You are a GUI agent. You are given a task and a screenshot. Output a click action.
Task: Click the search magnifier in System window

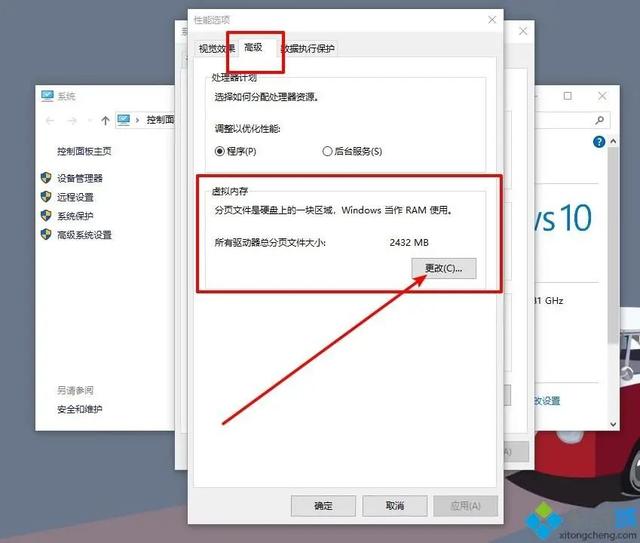point(600,120)
